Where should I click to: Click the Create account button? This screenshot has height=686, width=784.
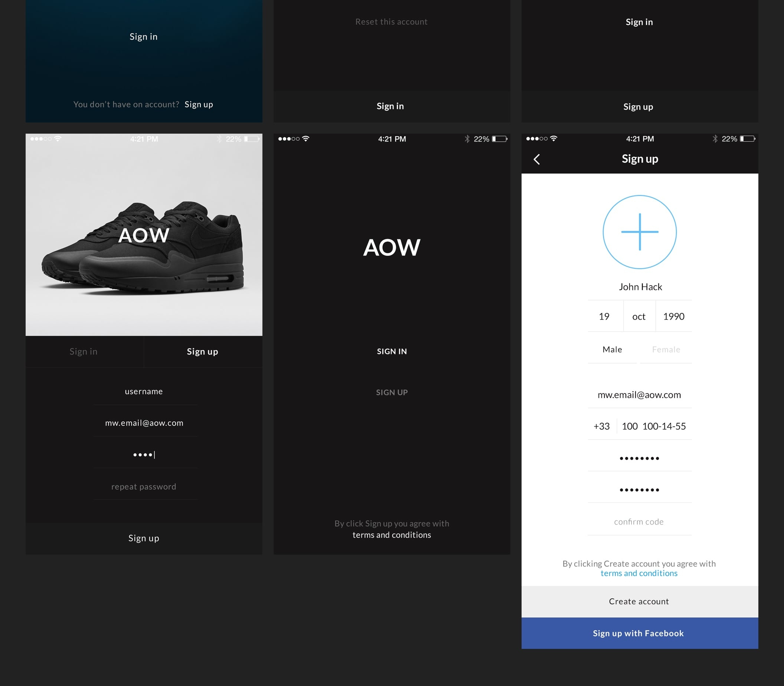click(x=639, y=601)
